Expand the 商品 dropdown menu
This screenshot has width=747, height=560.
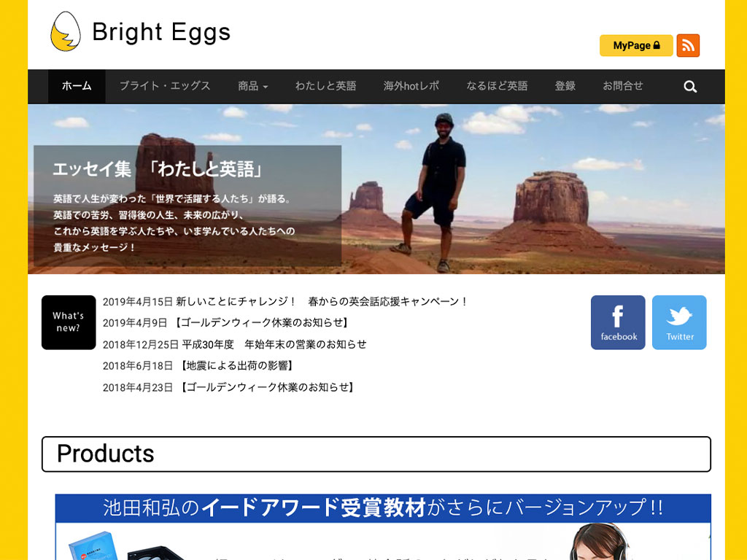(253, 86)
